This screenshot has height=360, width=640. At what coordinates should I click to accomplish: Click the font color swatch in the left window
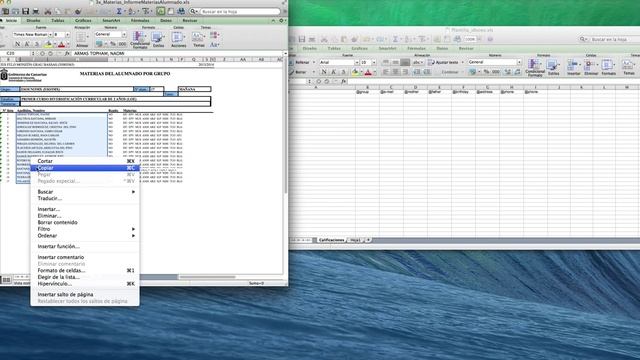[x=61, y=44]
